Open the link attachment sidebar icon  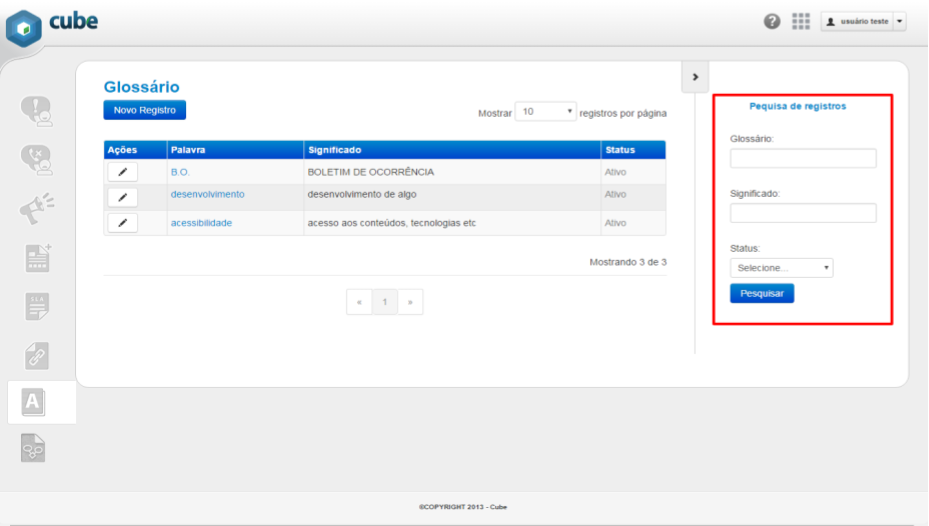pos(37,355)
